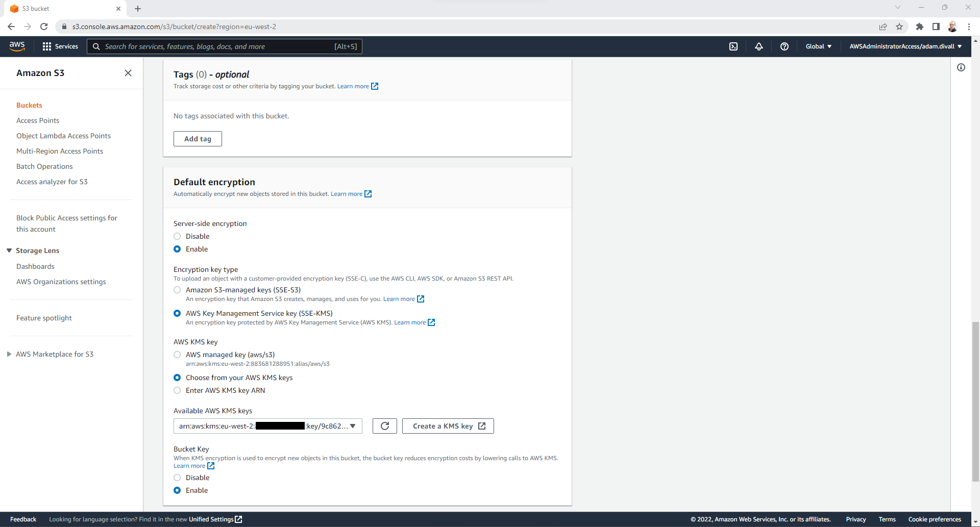Select AWS managed key (aws/s3)
Screen dimensions: 980x527
pos(177,355)
